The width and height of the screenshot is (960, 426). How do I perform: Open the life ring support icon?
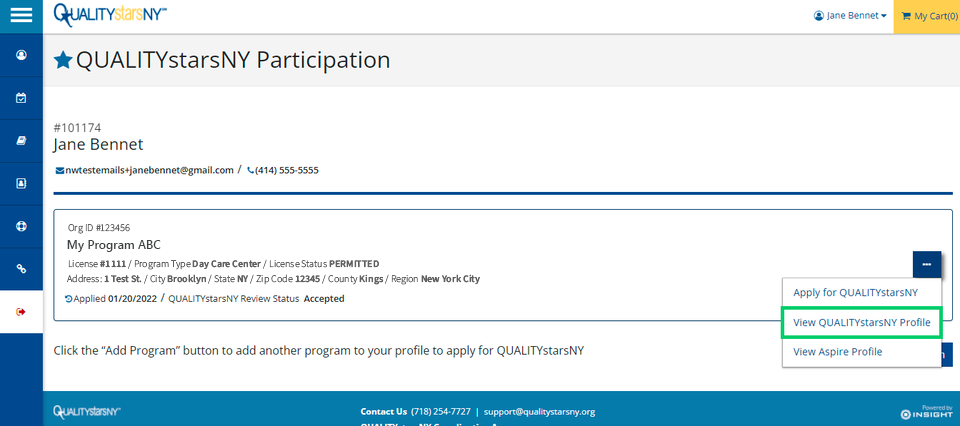tap(21, 226)
